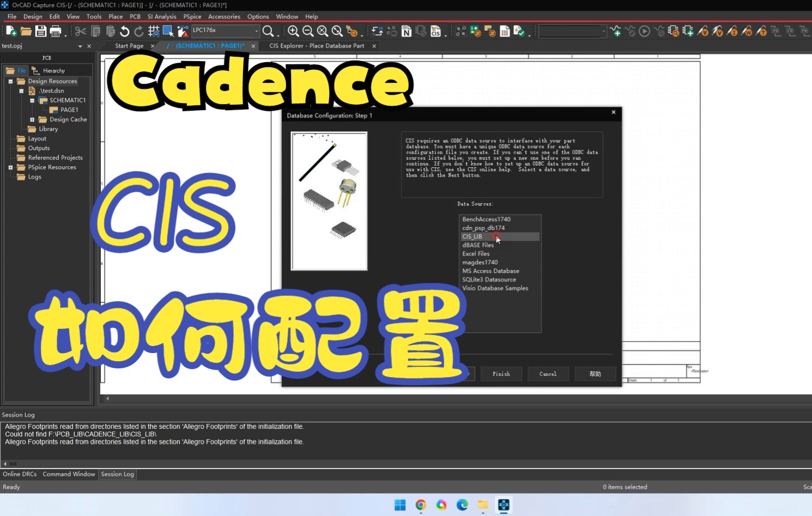Select Excel Files data source
This screenshot has height=516, width=812.
coord(476,254)
